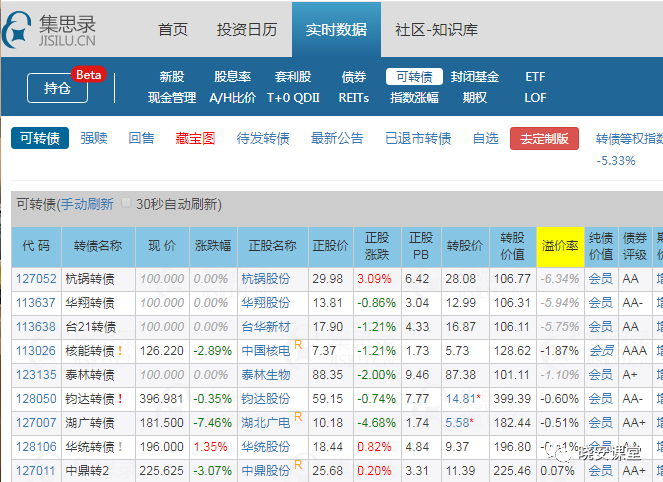Screen dimensions: 663x482
Task: Sort by the 涨跌幅 column header
Action: (213, 246)
